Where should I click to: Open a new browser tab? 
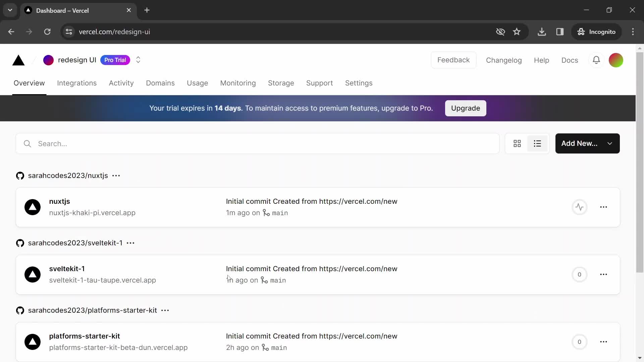(147, 10)
